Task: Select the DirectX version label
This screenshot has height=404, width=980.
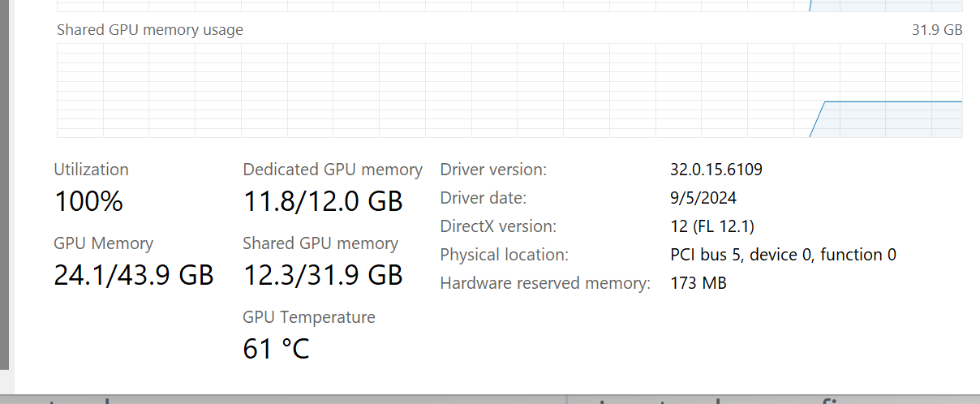Action: 497,226
